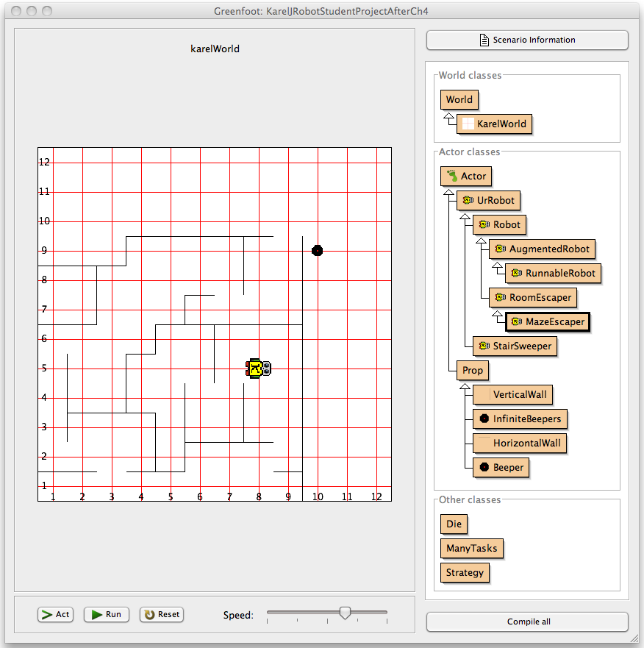
Task: Select the Beeper class in Prop
Action: pos(501,468)
